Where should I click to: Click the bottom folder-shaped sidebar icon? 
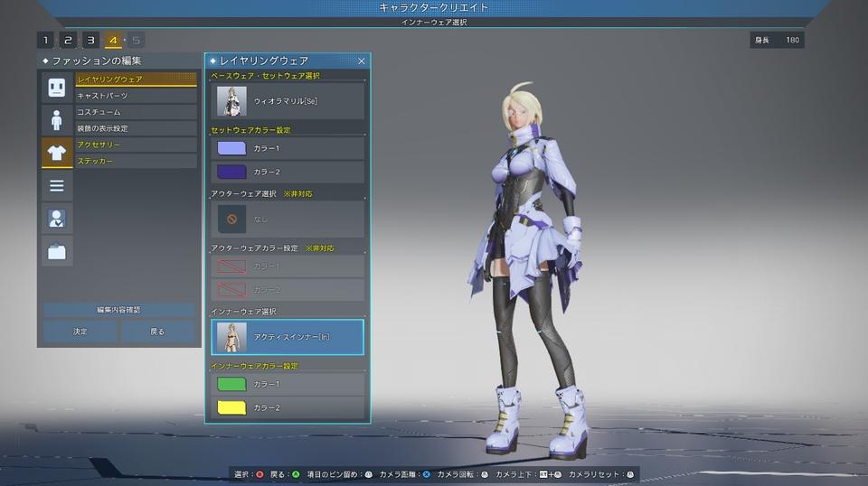click(57, 251)
